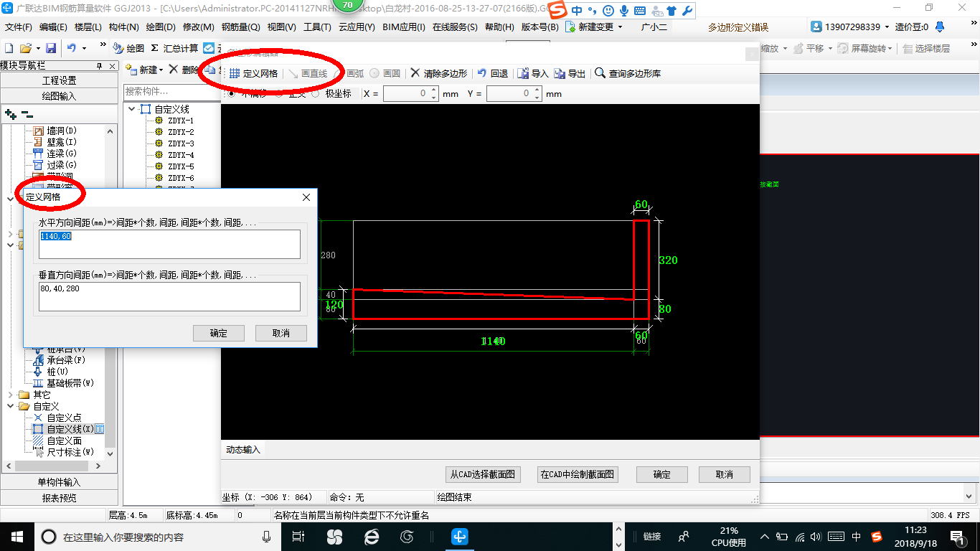Open the 钢筋量(Q) menu
This screenshot has height=551, width=980.
point(240,27)
